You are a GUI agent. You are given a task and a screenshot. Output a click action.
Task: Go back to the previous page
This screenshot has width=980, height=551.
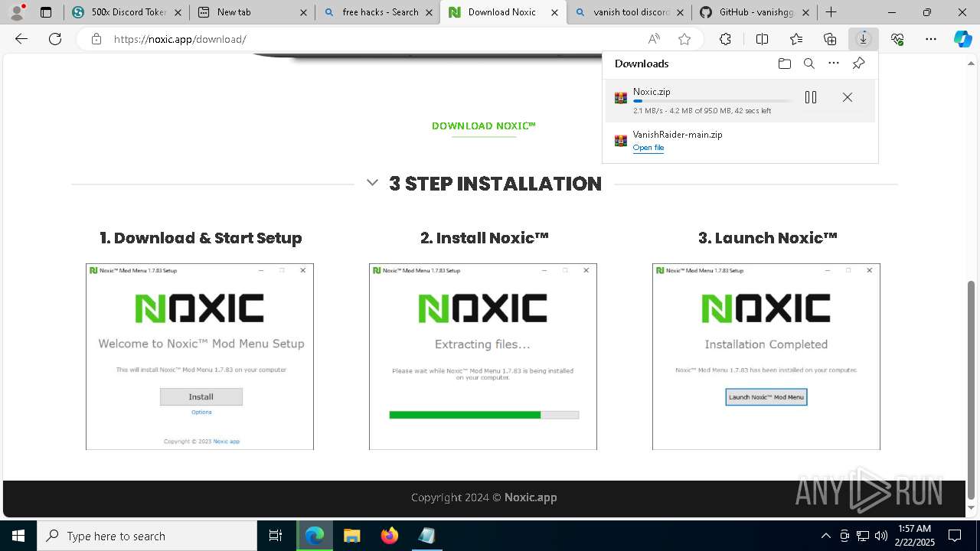click(x=21, y=39)
